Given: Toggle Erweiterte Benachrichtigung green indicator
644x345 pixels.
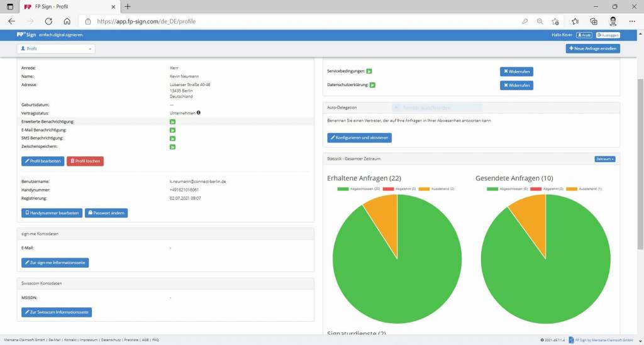Looking at the screenshot, I should pyautogui.click(x=172, y=121).
